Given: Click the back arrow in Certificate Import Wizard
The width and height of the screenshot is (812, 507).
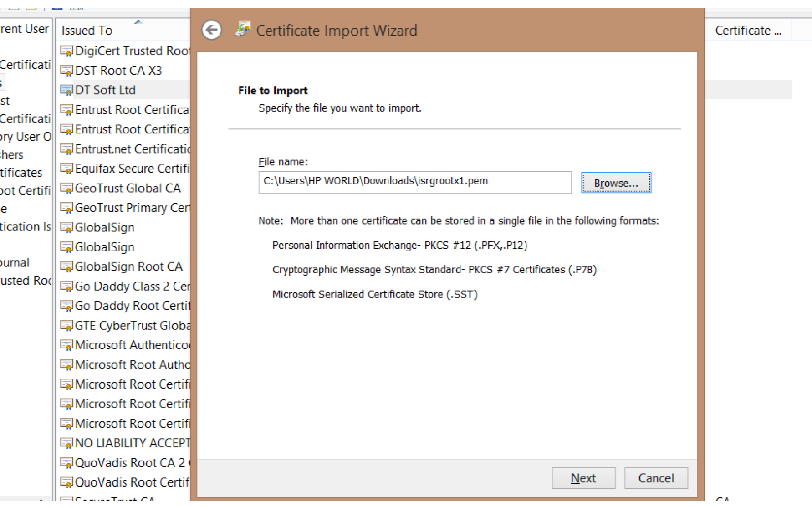Looking at the screenshot, I should [x=211, y=31].
